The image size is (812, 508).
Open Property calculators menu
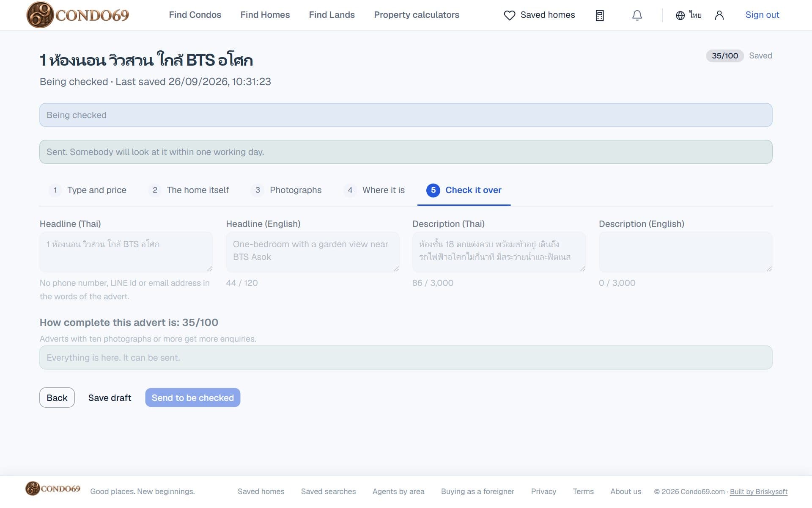(x=417, y=15)
